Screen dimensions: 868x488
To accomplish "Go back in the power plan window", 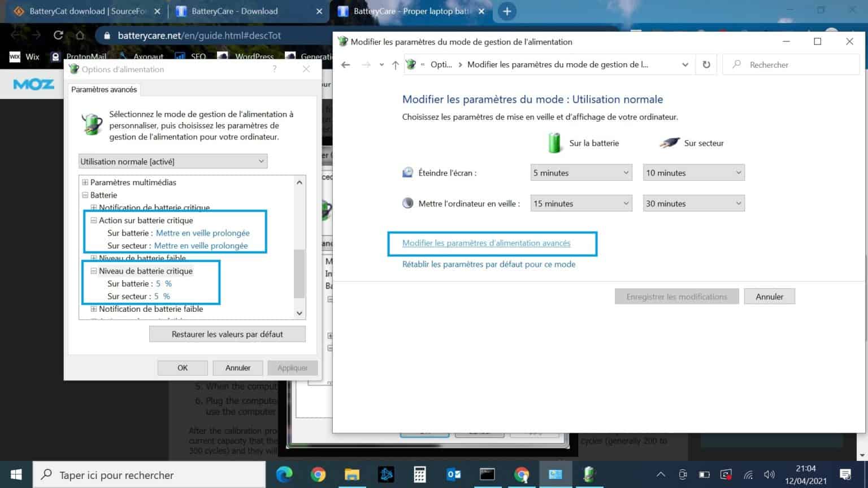I will point(345,65).
